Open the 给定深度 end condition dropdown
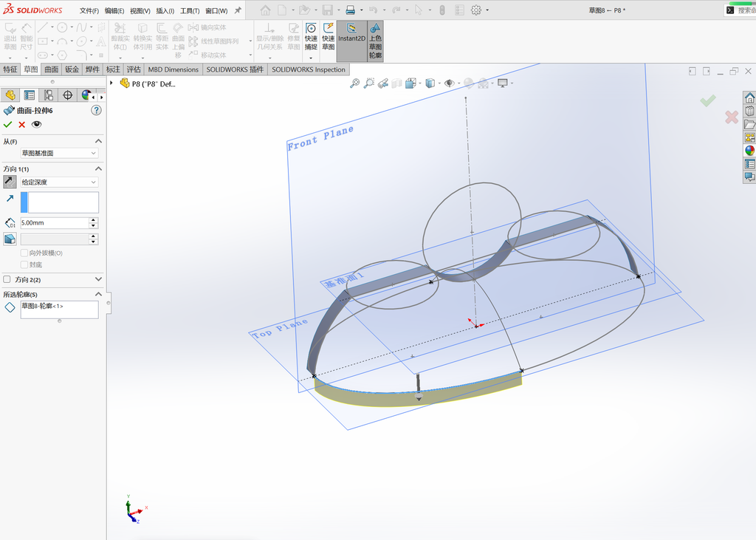The width and height of the screenshot is (756, 540). click(x=59, y=182)
